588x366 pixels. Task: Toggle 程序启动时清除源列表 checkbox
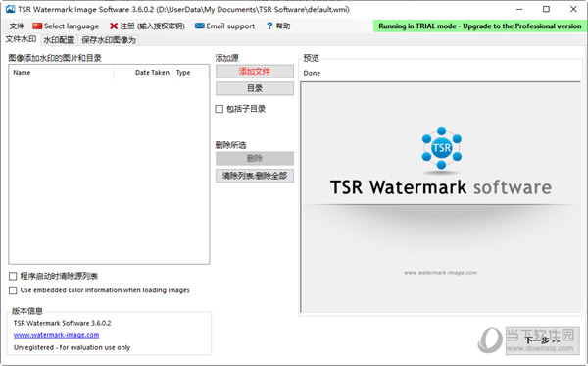[x=13, y=277]
